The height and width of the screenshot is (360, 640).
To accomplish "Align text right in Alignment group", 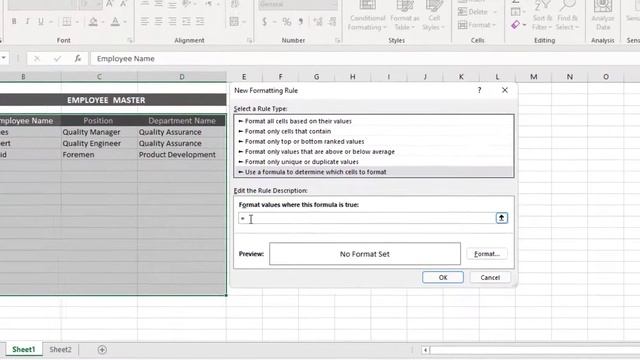I will point(172,21).
